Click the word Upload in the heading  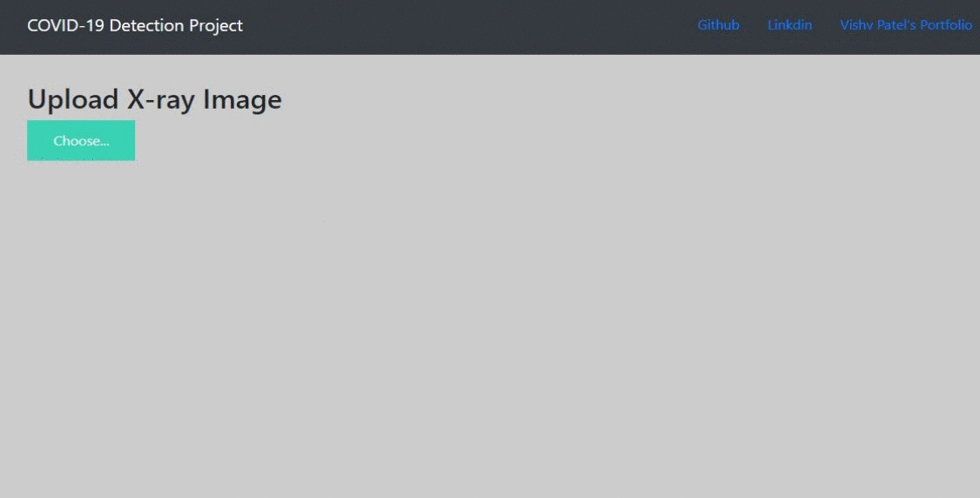[x=72, y=99]
